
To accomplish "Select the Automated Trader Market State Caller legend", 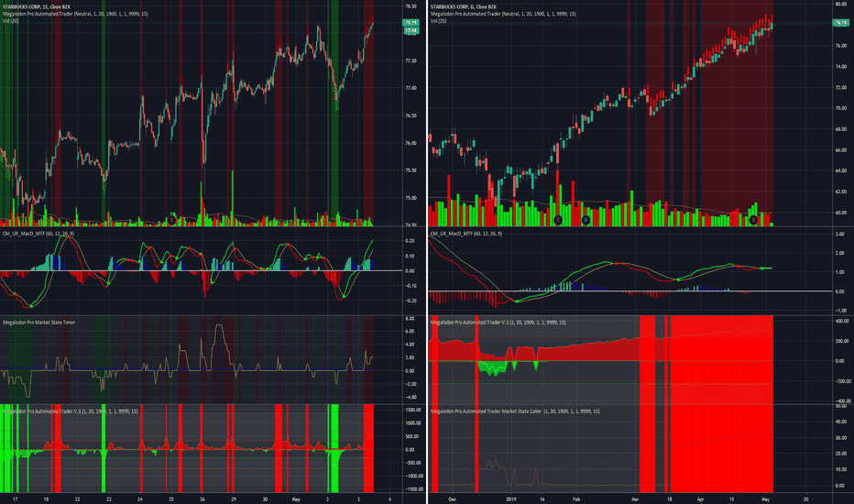I will [x=515, y=411].
